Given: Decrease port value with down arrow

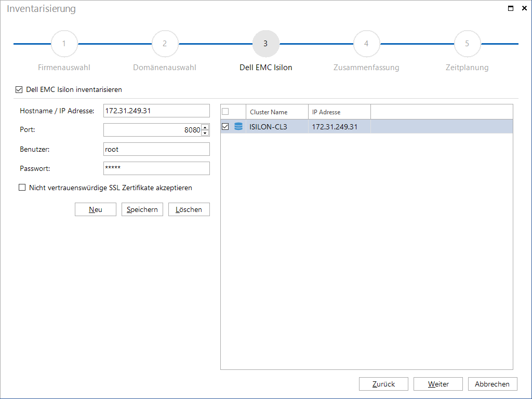Looking at the screenshot, I should tap(205, 132).
